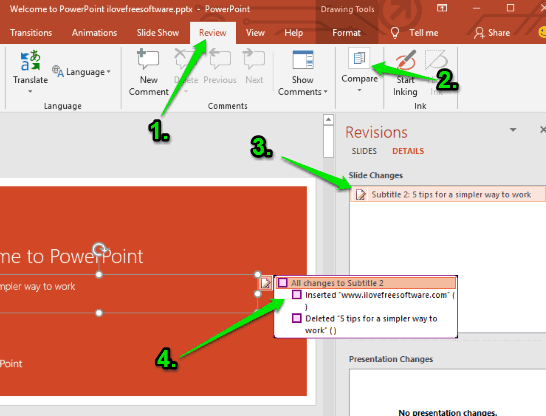
Task: Expand the Show Comments dropdown arrow
Action: tap(326, 92)
